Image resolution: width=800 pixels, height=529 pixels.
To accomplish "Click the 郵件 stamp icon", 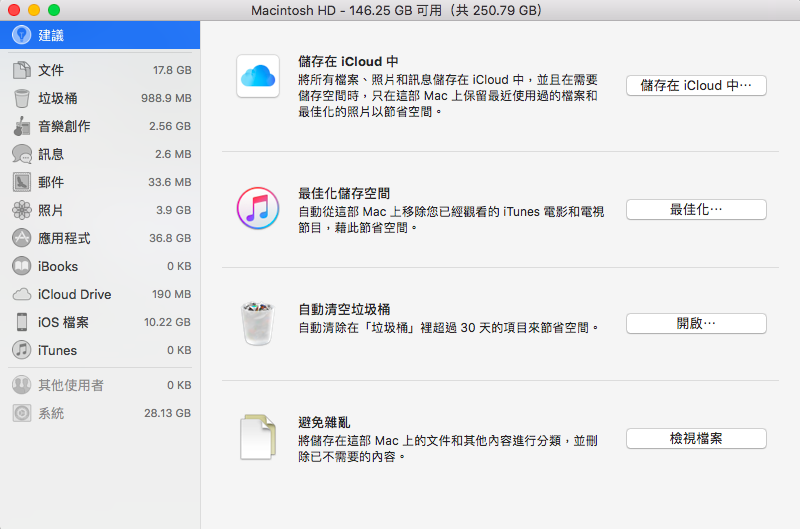I will click(x=21, y=182).
